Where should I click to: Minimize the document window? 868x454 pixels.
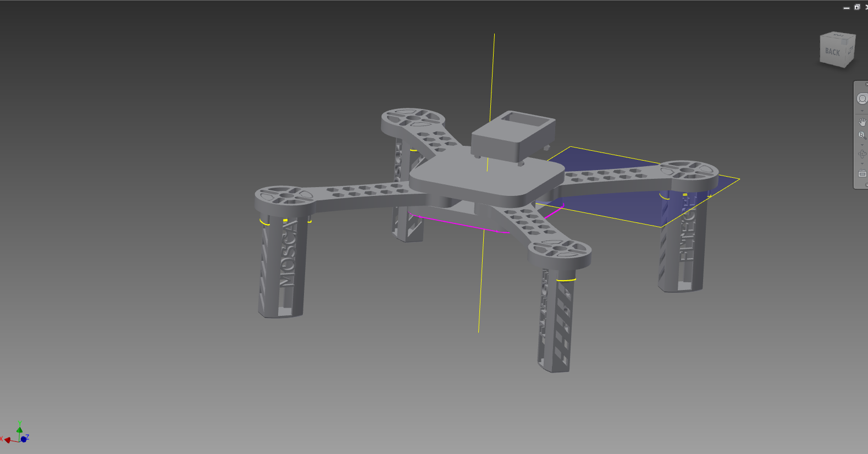pos(847,7)
